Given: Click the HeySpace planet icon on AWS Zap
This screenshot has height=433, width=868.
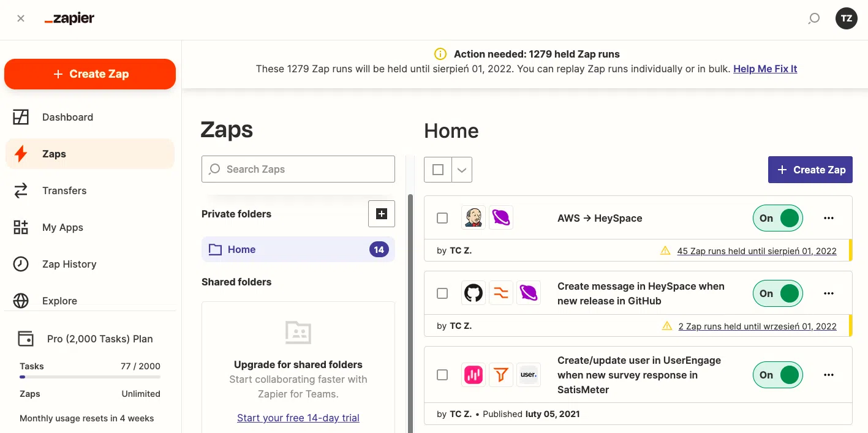Looking at the screenshot, I should pyautogui.click(x=501, y=217).
